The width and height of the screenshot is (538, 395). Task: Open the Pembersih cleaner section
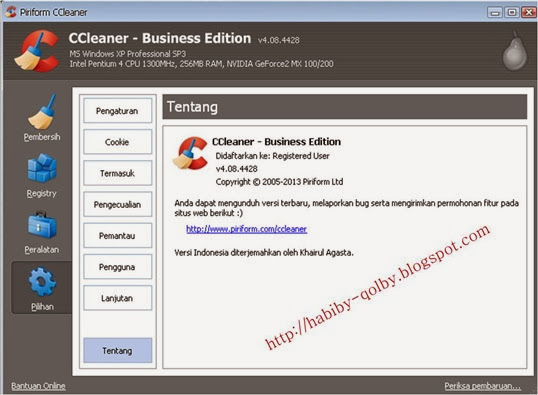[x=42, y=118]
